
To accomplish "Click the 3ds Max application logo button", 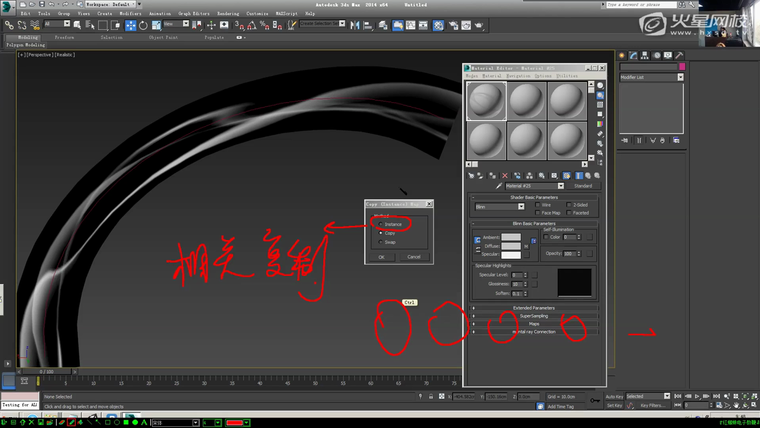I will point(8,7).
